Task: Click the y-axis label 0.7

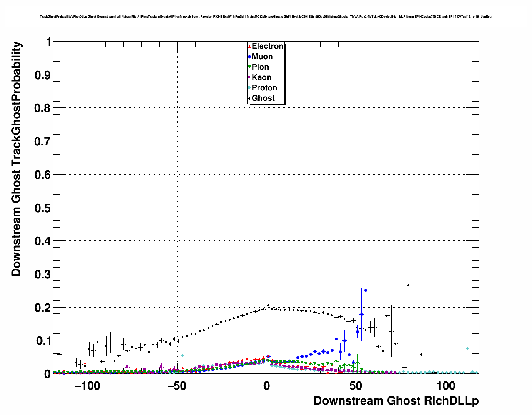Action: point(43,142)
